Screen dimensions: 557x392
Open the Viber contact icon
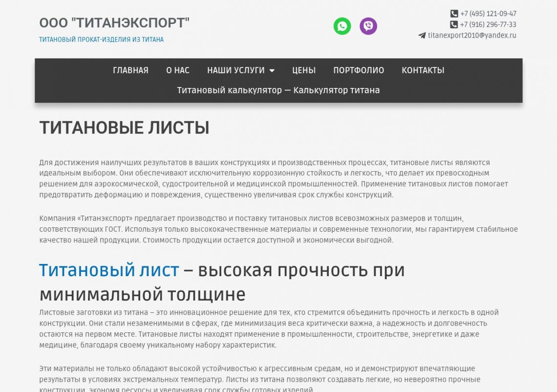click(368, 26)
